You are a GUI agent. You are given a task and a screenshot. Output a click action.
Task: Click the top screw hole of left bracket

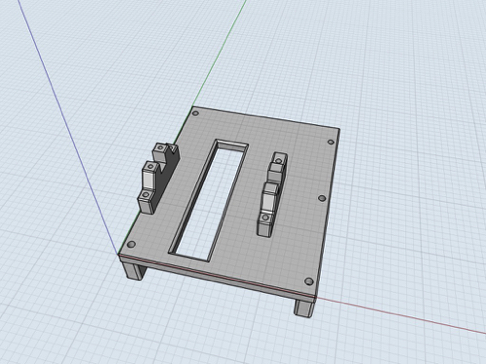[x=161, y=147]
